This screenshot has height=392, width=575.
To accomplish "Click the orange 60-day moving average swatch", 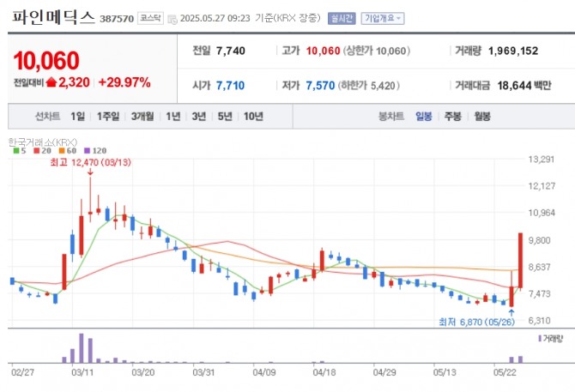I will click(62, 151).
